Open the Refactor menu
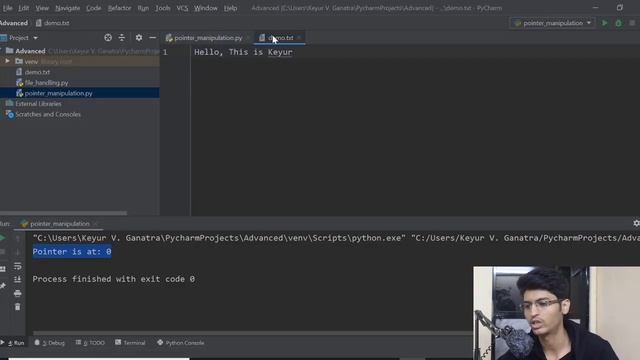 click(120, 8)
